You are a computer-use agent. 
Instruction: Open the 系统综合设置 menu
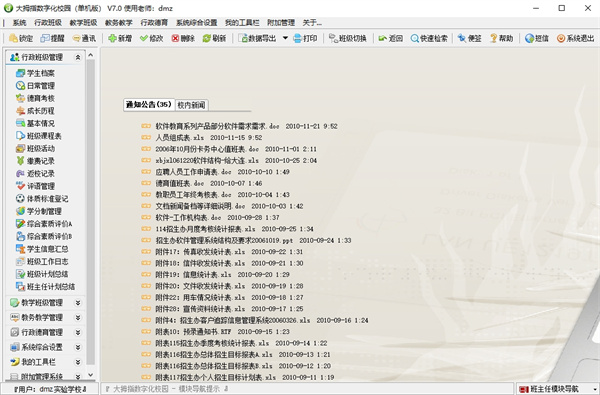tap(196, 23)
